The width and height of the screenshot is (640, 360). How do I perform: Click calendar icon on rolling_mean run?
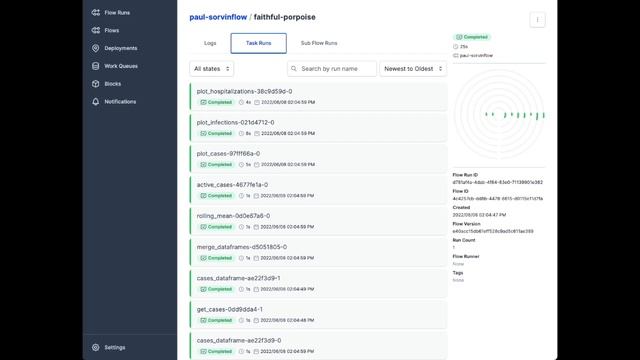[256, 227]
